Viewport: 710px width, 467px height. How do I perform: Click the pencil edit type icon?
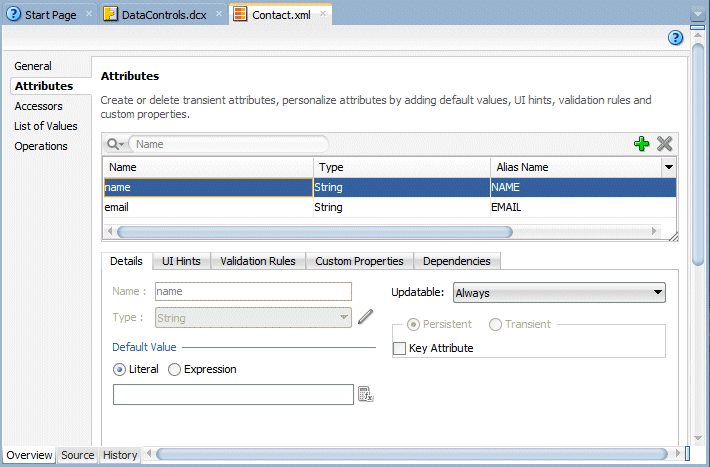pyautogui.click(x=365, y=317)
